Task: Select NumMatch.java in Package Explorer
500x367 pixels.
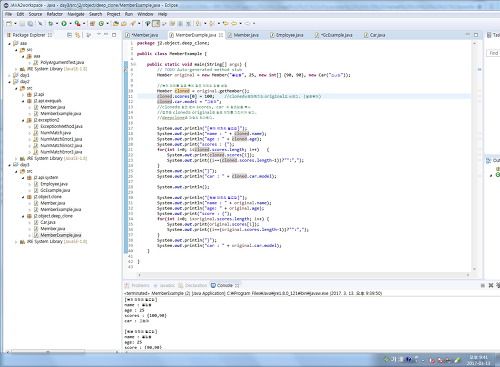Action: coord(56,133)
